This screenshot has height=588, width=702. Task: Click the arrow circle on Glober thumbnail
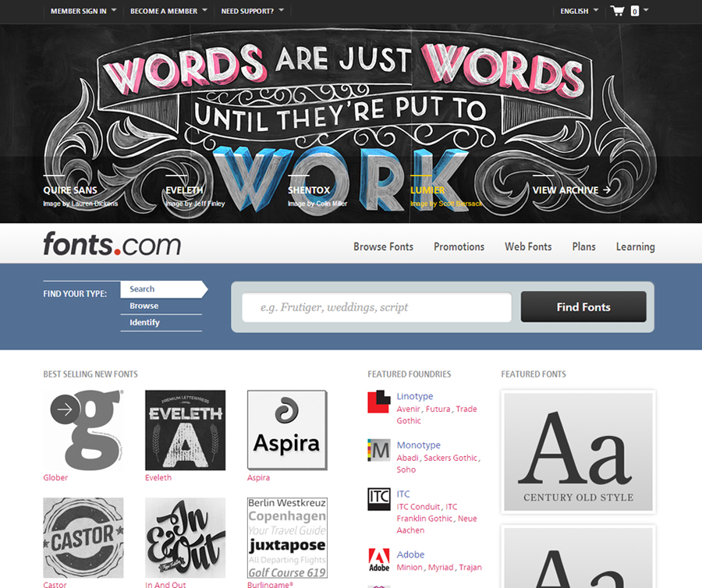tap(65, 409)
